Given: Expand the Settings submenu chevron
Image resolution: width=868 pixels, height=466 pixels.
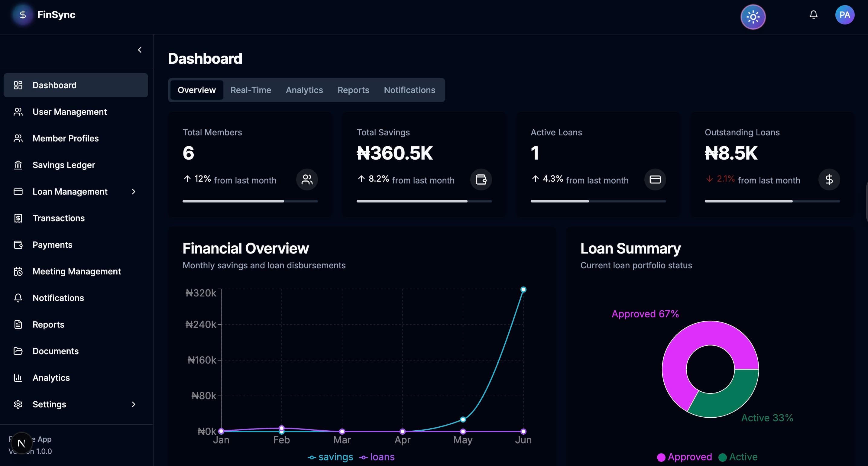Looking at the screenshot, I should (x=134, y=404).
